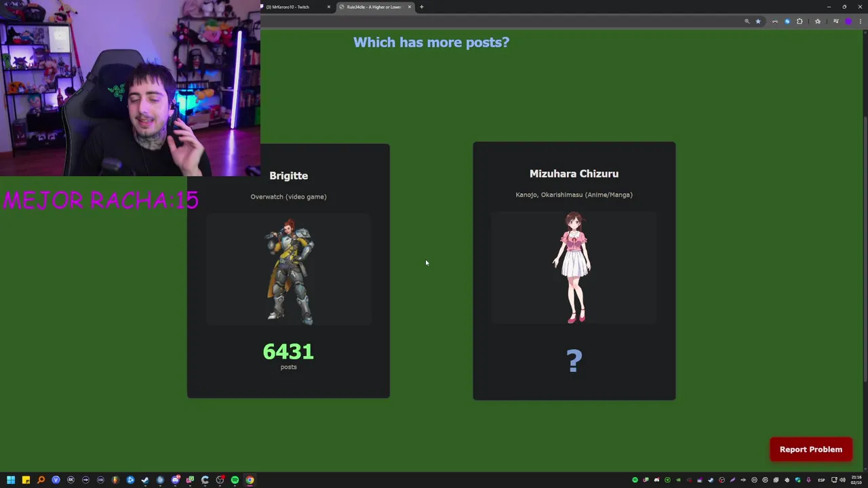Image resolution: width=868 pixels, height=488 pixels.
Task: Click the 6431 posts count
Action: (x=288, y=351)
